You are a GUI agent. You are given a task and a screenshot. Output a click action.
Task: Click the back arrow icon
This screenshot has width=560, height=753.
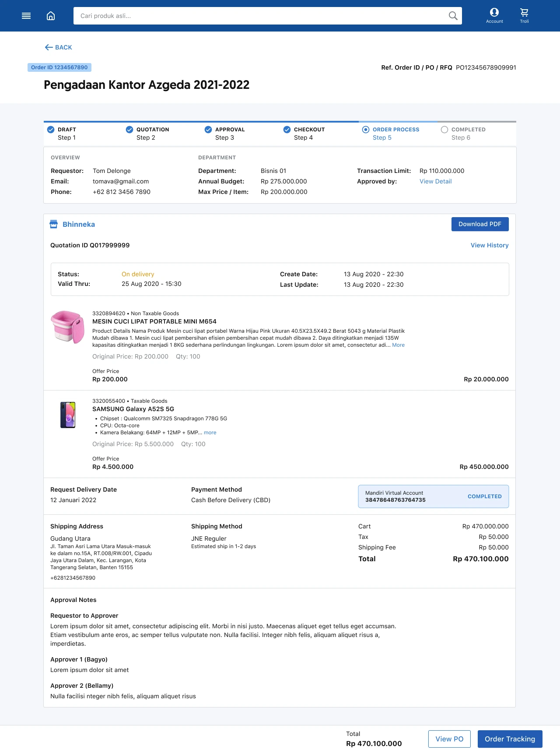coord(49,47)
